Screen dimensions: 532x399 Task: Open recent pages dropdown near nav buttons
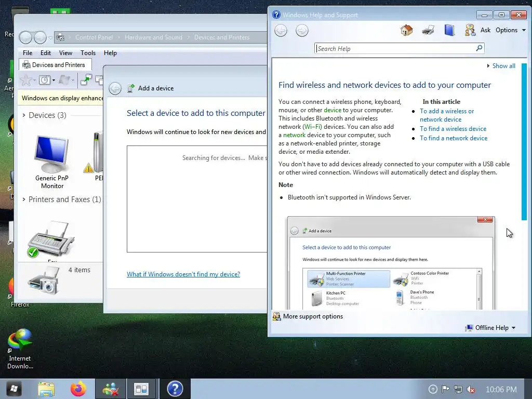[50, 37]
